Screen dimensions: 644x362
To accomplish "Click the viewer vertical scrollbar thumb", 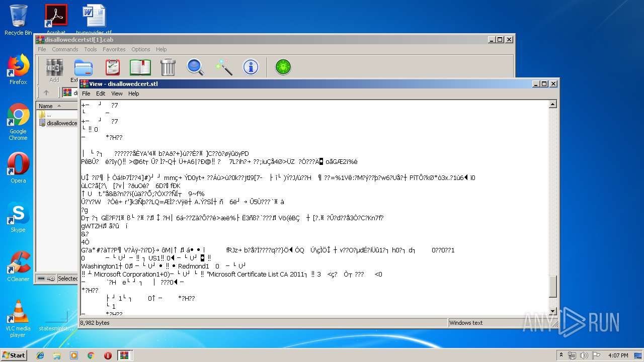I will click(553, 286).
